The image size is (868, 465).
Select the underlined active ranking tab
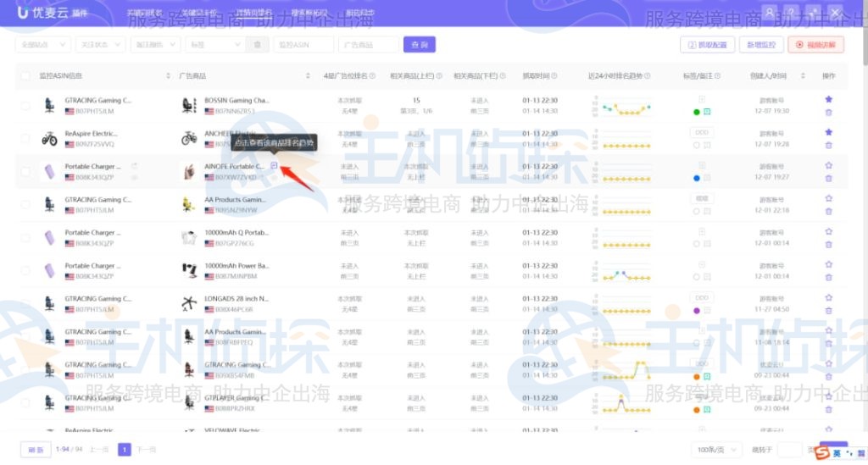(254, 12)
